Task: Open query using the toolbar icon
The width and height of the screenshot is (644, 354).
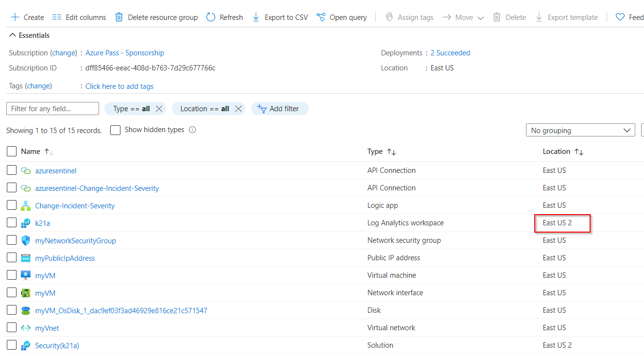Action: 321,17
